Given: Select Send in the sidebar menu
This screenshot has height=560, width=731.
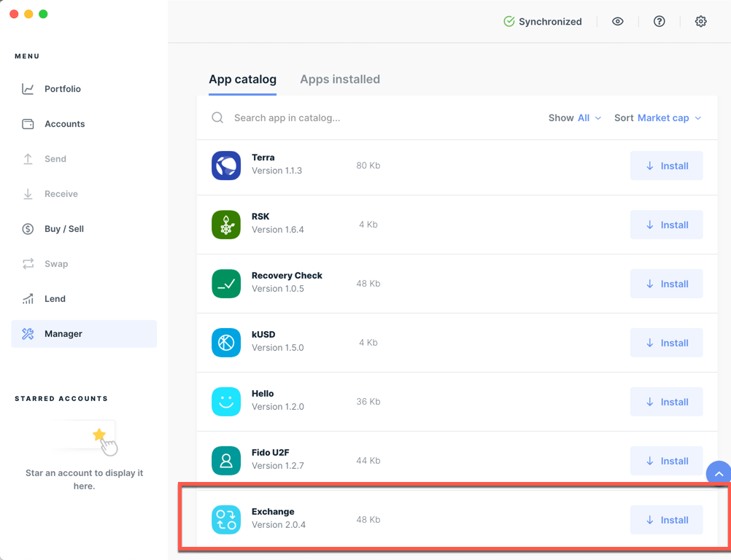Looking at the screenshot, I should (x=84, y=159).
